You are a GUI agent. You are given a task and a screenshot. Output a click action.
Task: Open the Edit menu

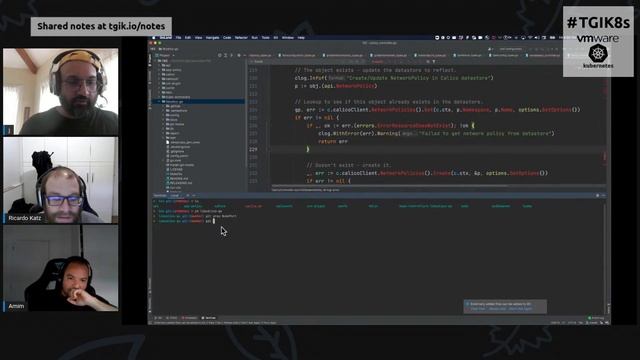point(188,38)
